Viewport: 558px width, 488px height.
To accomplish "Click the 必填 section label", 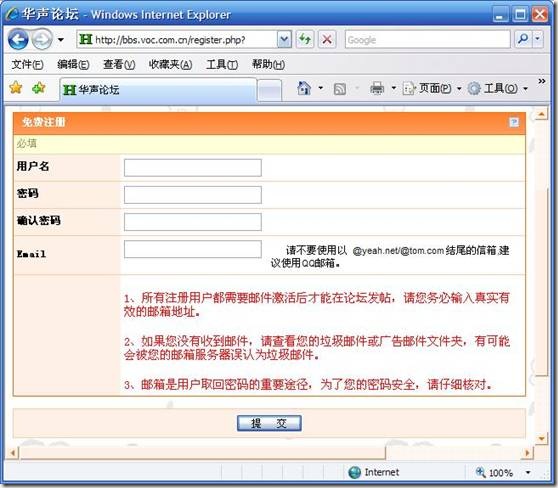I will (x=27, y=143).
